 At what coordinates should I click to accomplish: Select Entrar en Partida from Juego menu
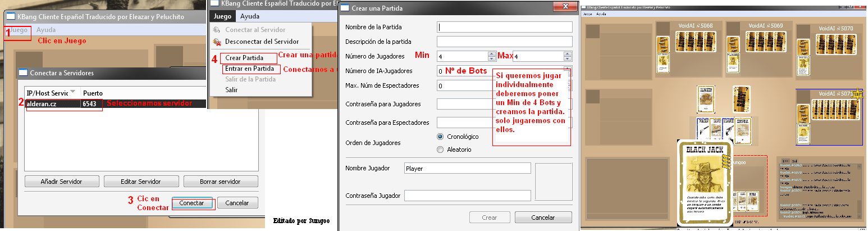(x=249, y=69)
